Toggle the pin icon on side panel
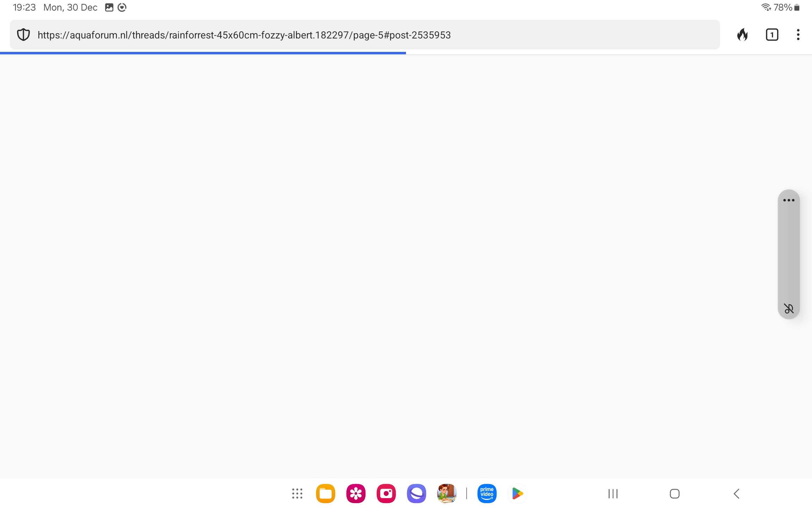This screenshot has height=508, width=812. click(788, 309)
